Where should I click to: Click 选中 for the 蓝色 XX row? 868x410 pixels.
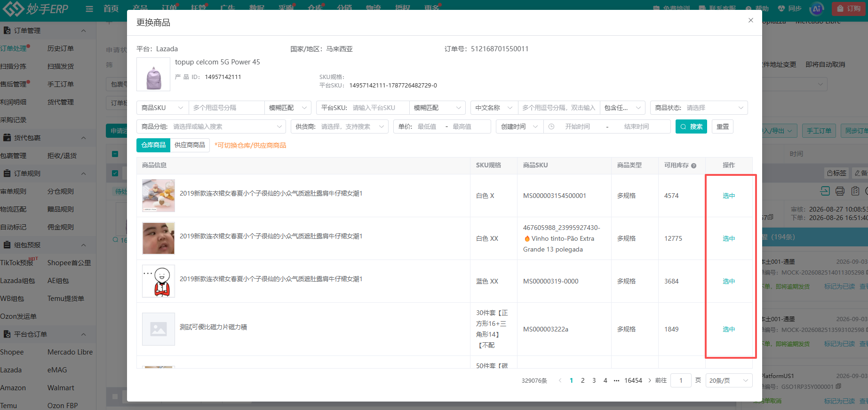pos(729,281)
